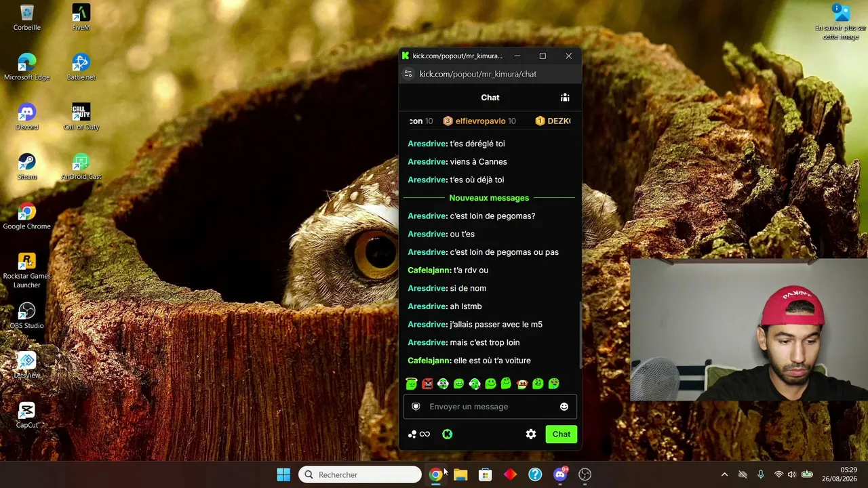Screen dimensions: 868x488
Task: Click elfievropavlo in the leaderboard strip
Action: [481, 121]
